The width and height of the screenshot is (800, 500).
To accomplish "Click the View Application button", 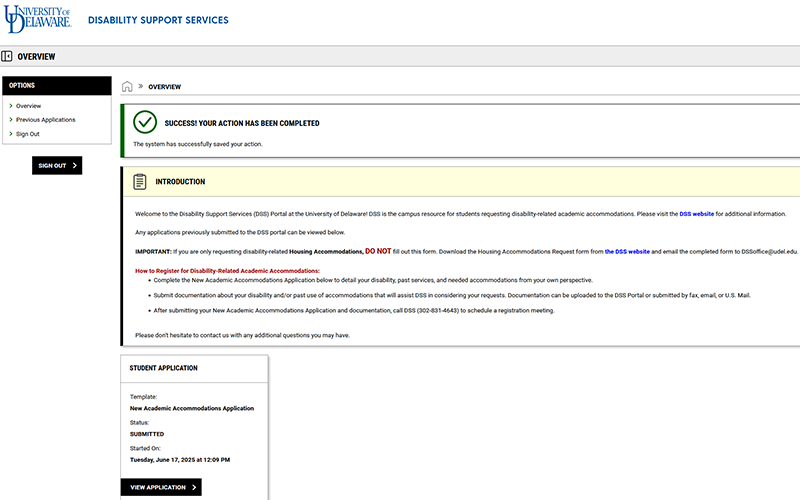I will coord(161,487).
